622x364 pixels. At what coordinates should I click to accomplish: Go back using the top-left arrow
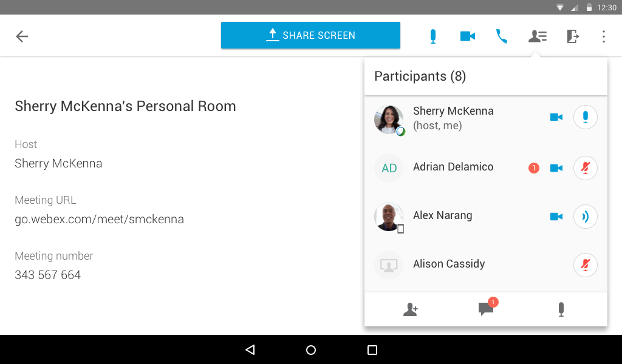click(x=22, y=36)
